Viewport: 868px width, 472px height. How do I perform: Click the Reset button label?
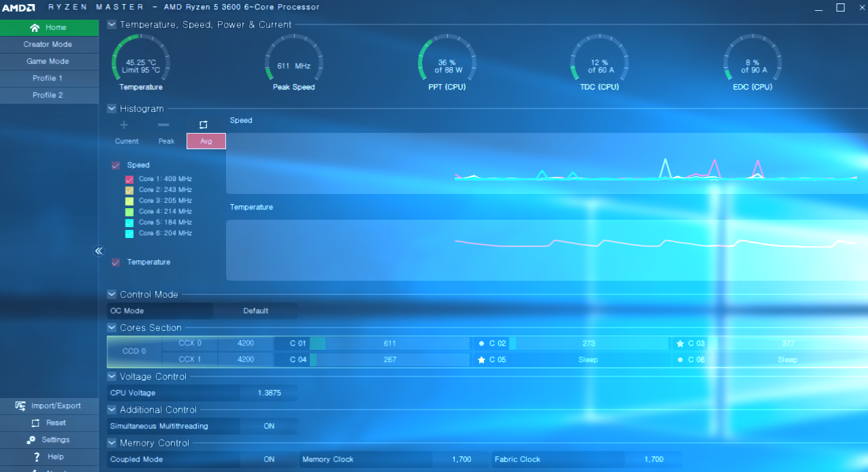56,423
